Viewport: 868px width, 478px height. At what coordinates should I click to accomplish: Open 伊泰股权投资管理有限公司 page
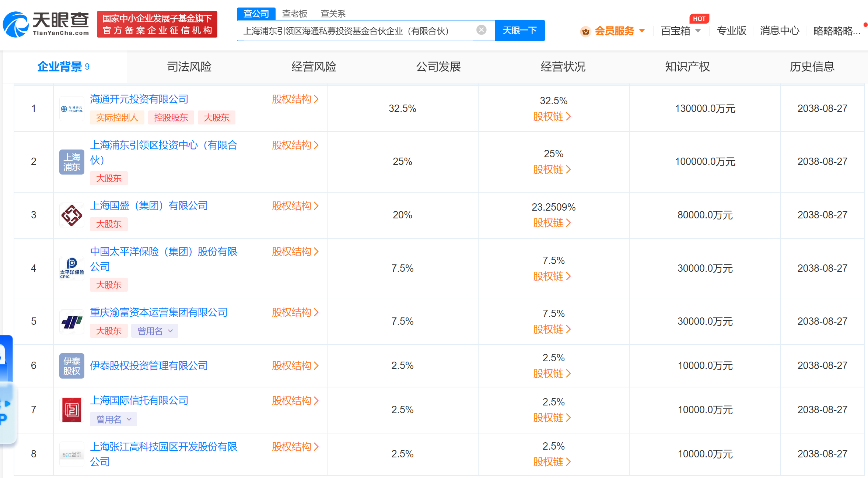pyautogui.click(x=149, y=366)
